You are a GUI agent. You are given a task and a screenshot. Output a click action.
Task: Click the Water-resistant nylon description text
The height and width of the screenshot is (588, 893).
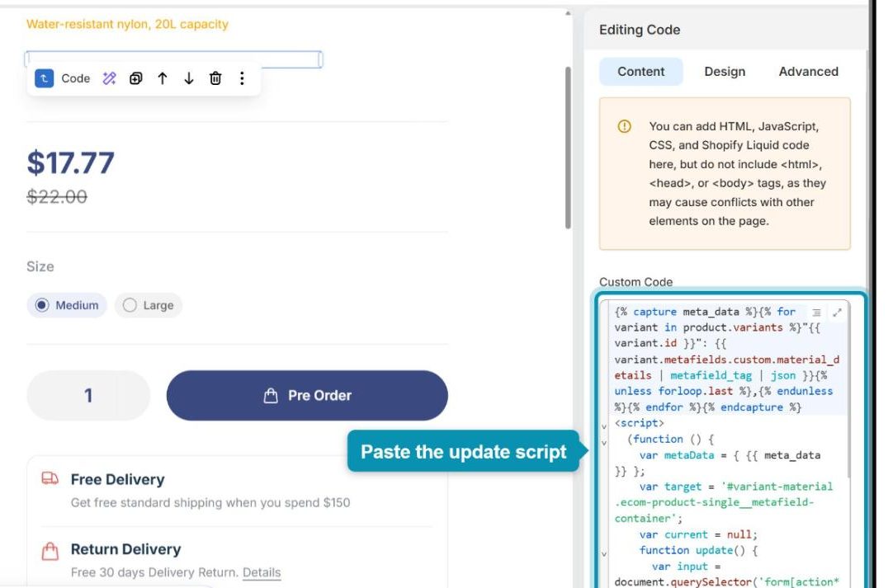tap(128, 24)
